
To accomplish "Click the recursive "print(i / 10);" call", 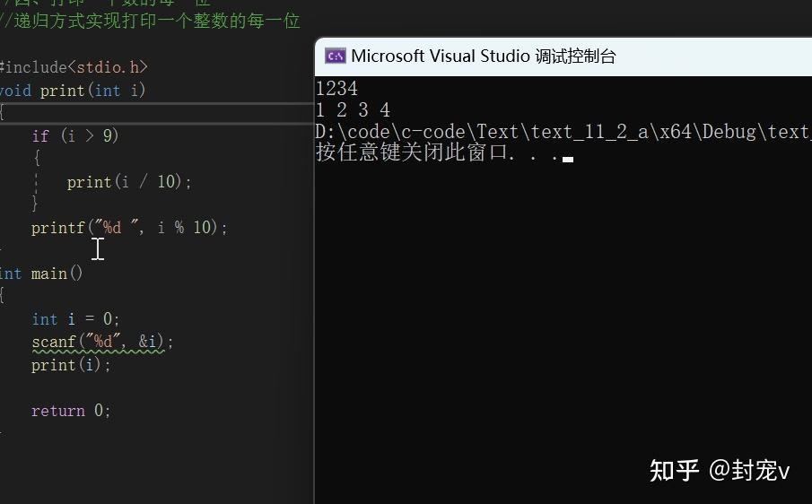I will (x=129, y=182).
